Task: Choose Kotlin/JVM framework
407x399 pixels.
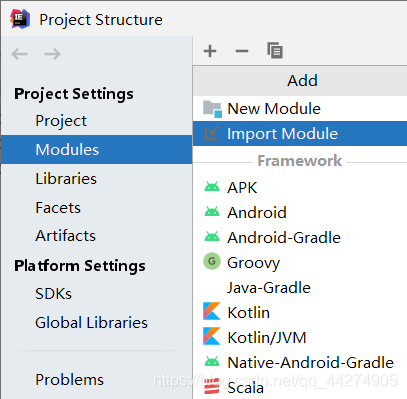Action: pos(300,337)
